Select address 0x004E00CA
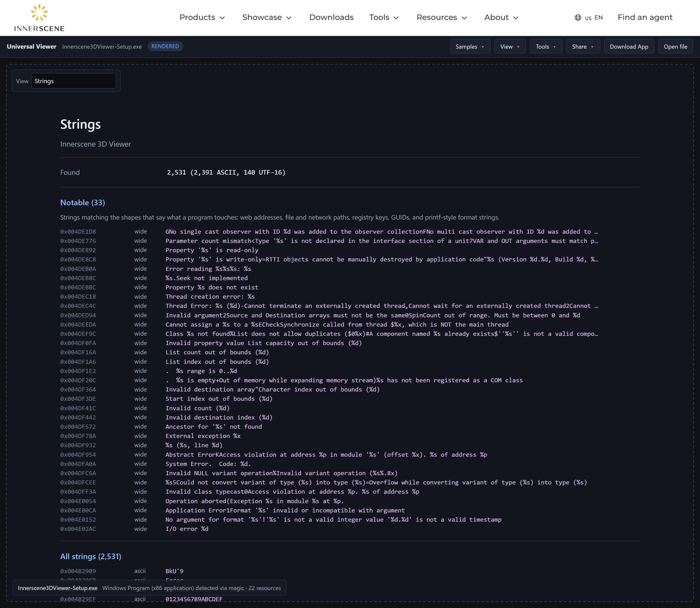The width and height of the screenshot is (700, 608). pos(78,510)
